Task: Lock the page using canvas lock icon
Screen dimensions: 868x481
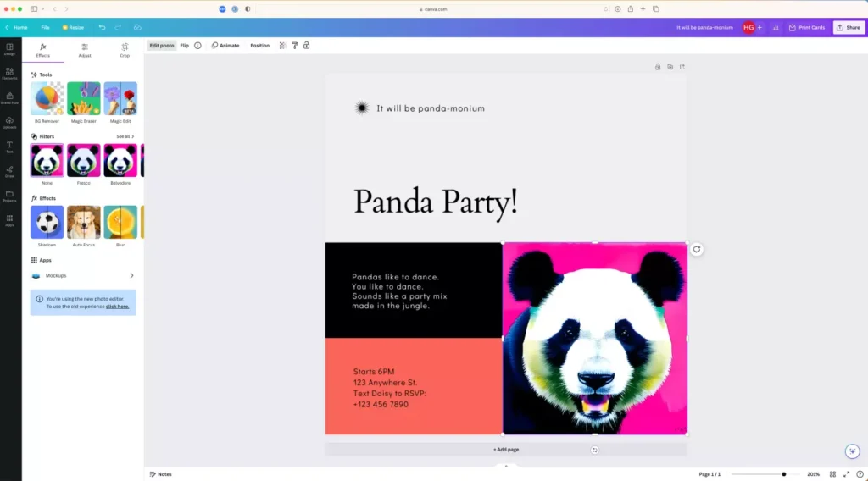Action: pyautogui.click(x=658, y=67)
